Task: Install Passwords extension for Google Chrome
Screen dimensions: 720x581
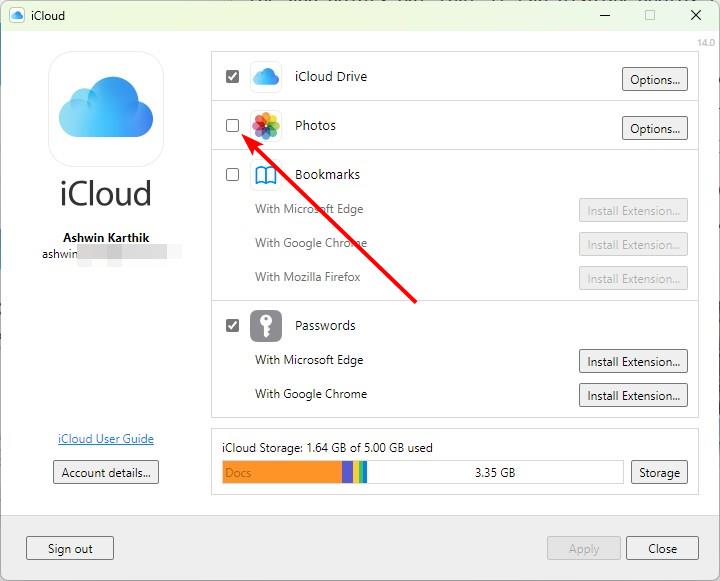Action: pos(633,395)
